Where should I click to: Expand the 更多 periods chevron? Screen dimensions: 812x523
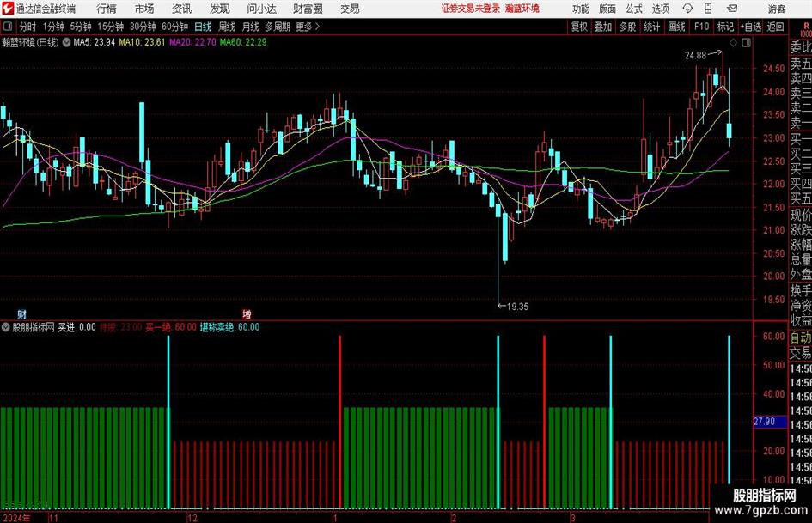pos(308,27)
